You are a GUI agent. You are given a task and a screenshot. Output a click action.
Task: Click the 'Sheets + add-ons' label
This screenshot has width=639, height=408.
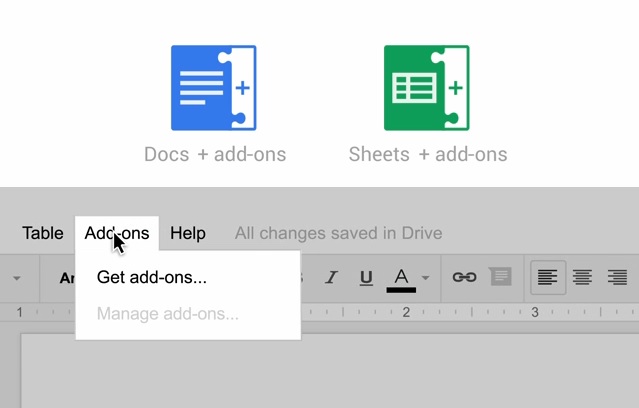pos(428,155)
